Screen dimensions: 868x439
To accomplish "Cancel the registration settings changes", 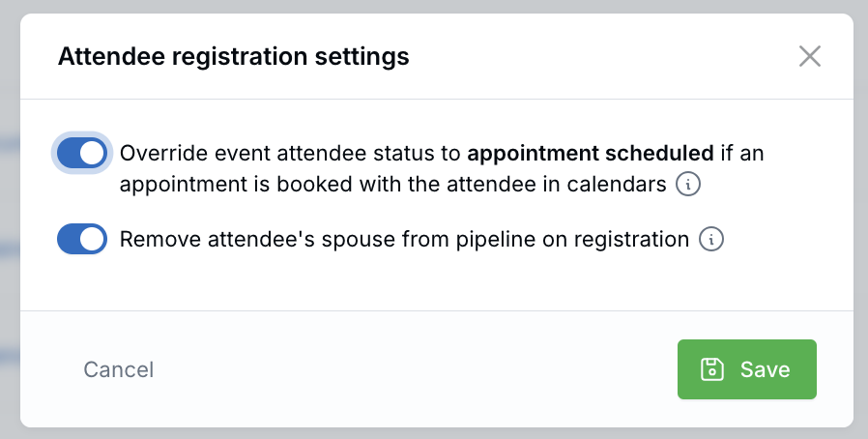I will 119,369.
